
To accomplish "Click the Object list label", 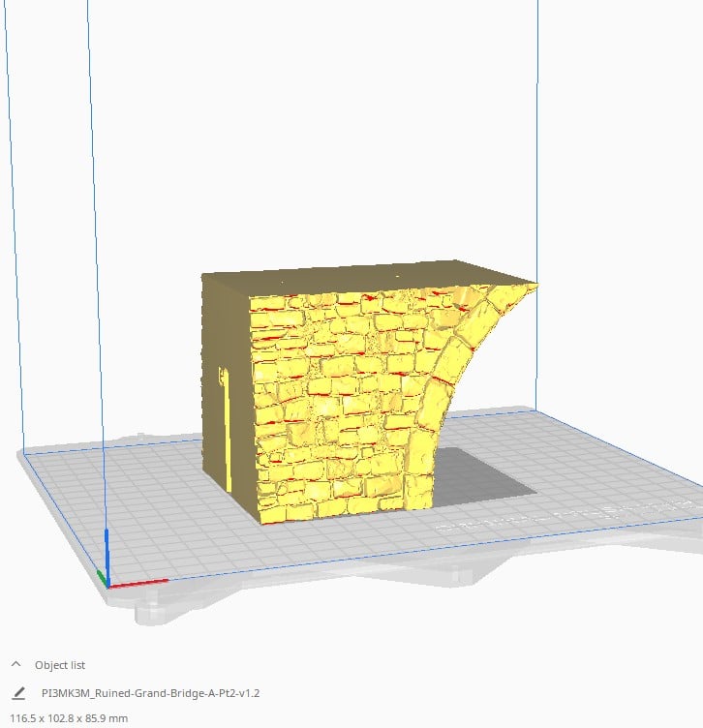I will pyautogui.click(x=60, y=665).
